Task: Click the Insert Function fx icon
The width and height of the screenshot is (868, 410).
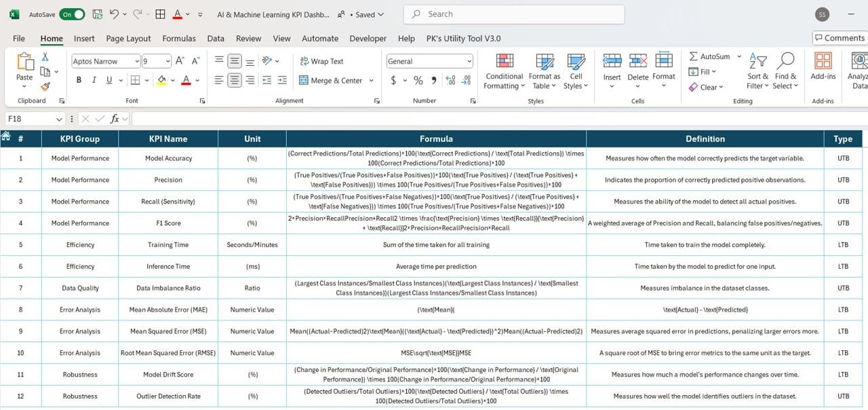Action: click(115, 119)
